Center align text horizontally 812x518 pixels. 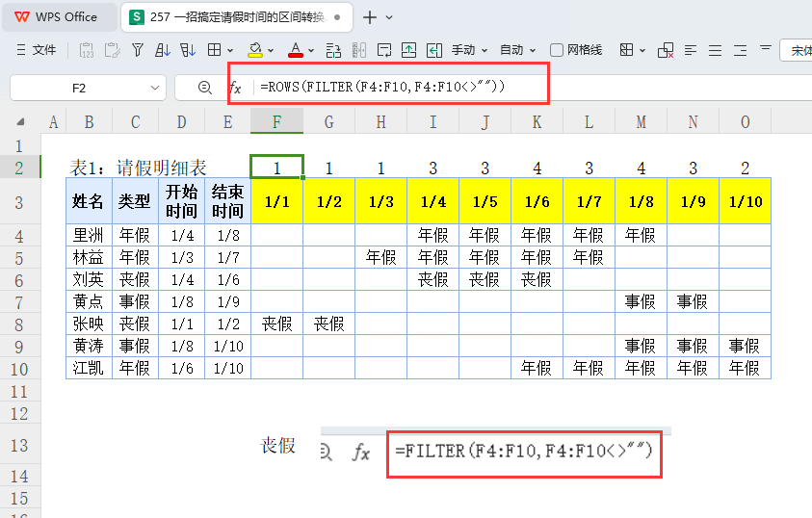pos(715,50)
